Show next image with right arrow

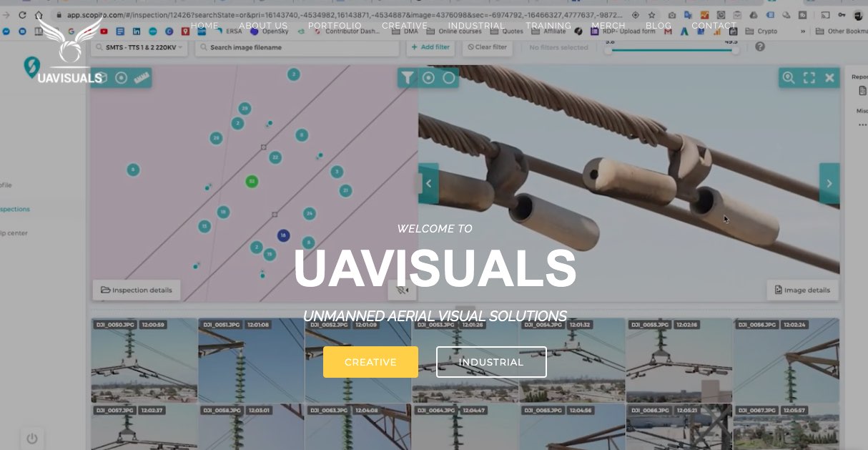[x=829, y=184]
